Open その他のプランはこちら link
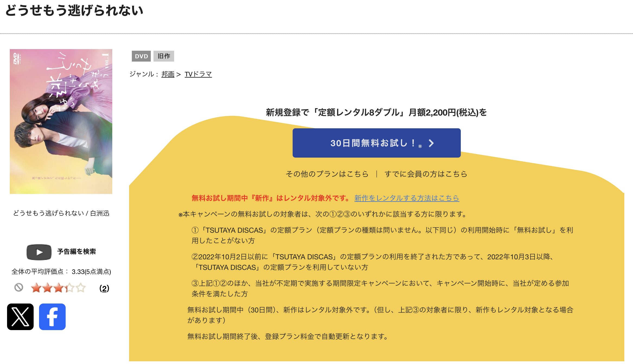 [x=327, y=174]
